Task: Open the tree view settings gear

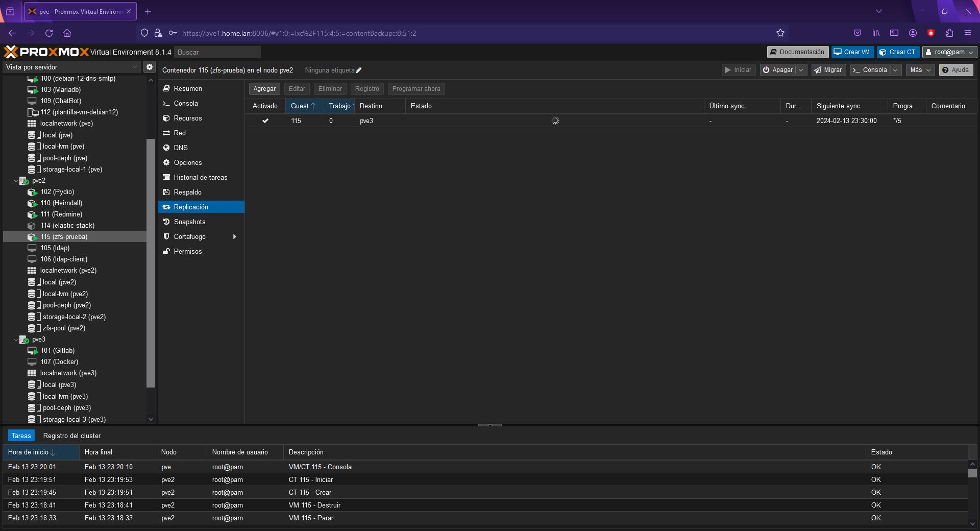Action: pos(149,67)
